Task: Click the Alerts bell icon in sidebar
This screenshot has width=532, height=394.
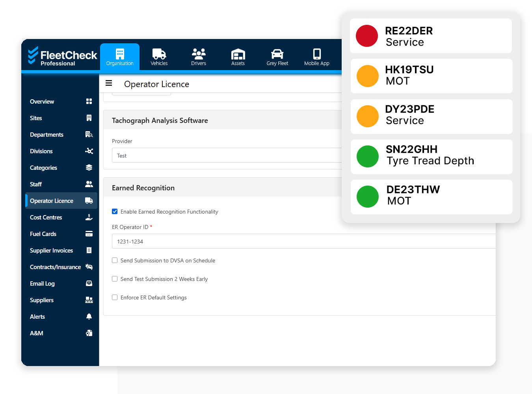Action: (x=89, y=316)
